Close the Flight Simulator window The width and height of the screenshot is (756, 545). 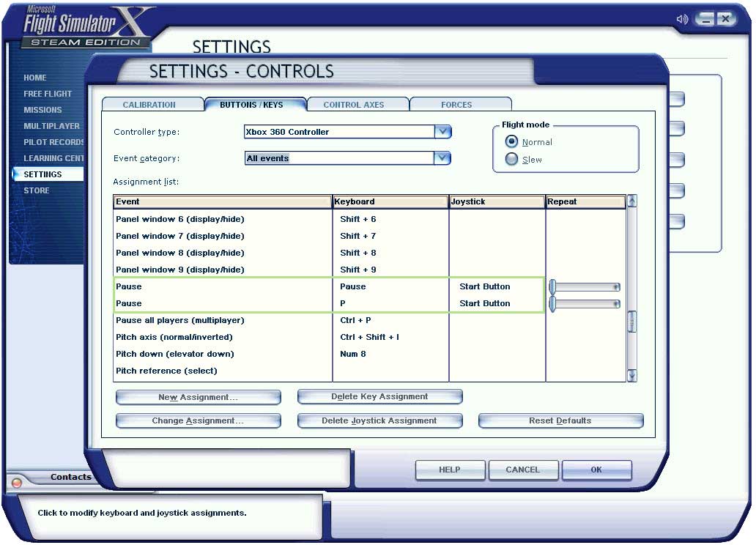[x=724, y=19]
